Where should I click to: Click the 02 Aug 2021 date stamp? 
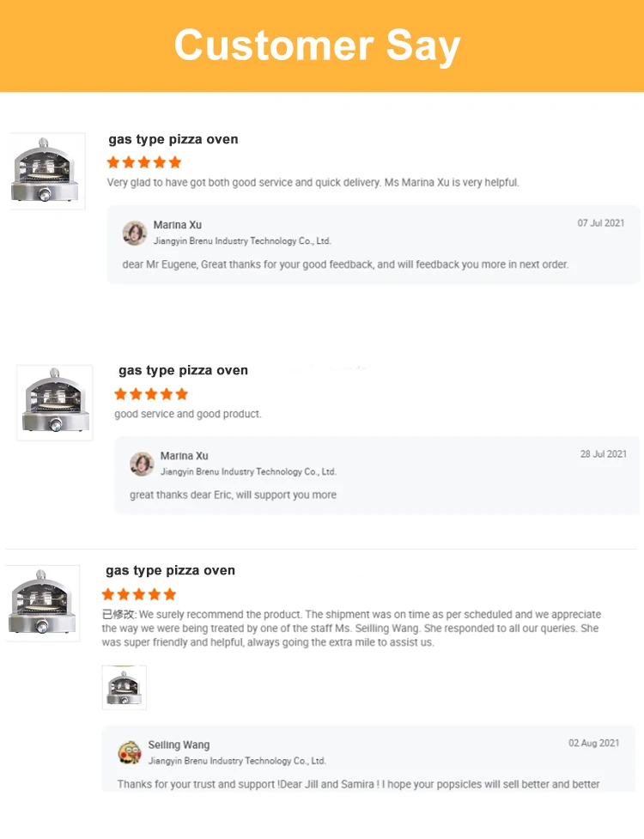[x=593, y=743]
